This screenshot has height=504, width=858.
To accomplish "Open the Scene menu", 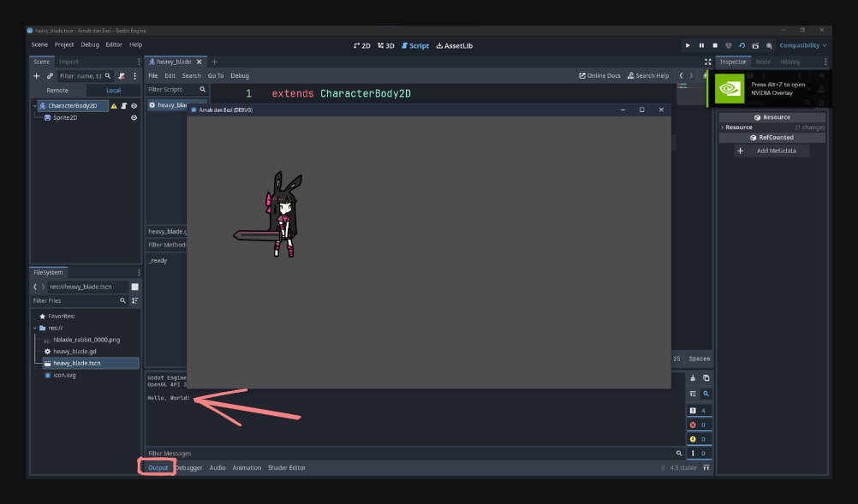I will 39,44.
